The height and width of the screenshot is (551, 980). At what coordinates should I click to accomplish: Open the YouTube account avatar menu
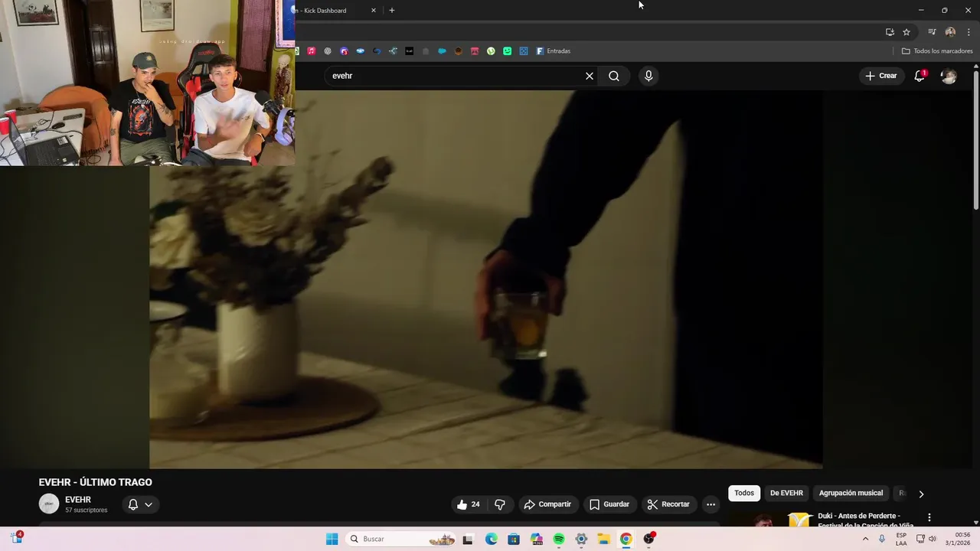click(x=949, y=76)
